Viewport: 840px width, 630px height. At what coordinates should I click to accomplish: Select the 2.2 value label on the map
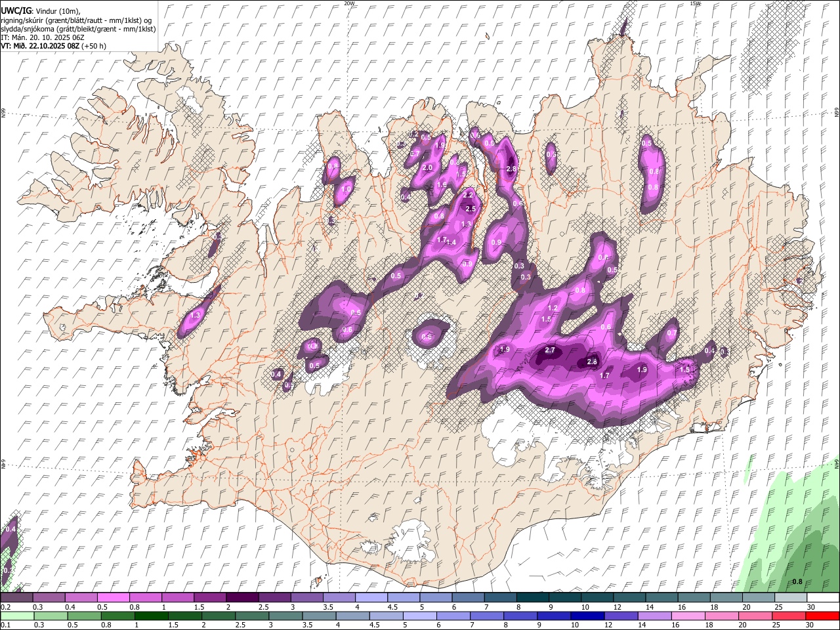[x=468, y=196]
